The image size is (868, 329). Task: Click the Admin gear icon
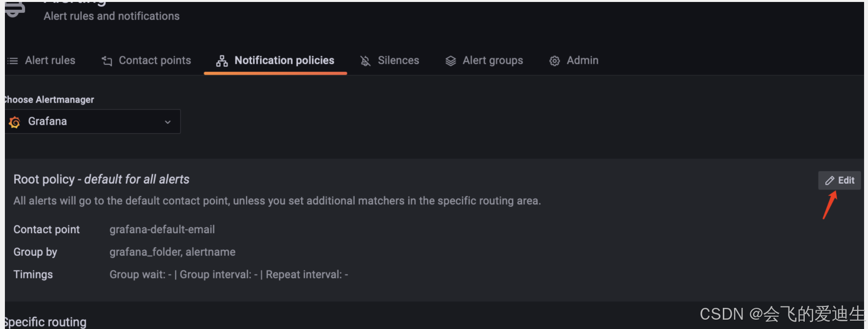click(x=555, y=61)
